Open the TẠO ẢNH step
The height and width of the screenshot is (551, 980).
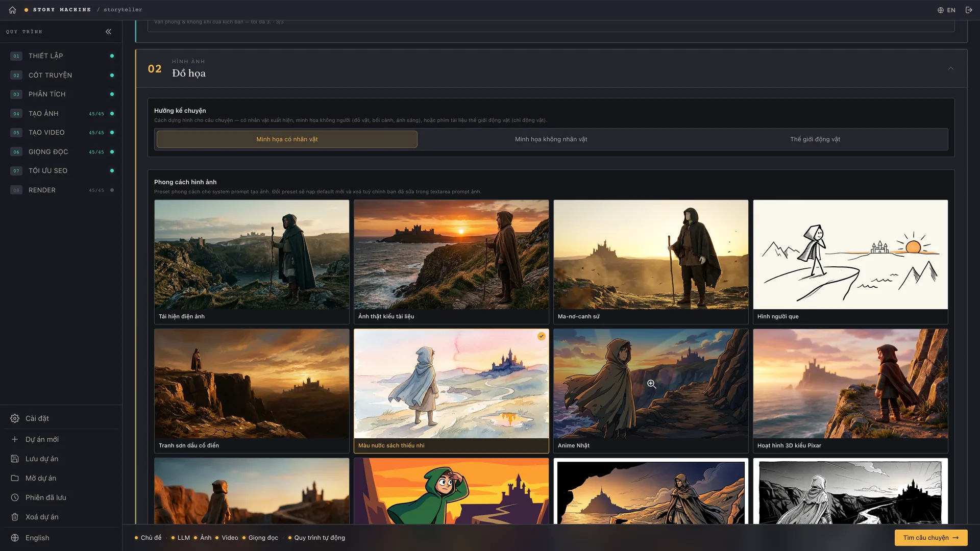(x=61, y=114)
